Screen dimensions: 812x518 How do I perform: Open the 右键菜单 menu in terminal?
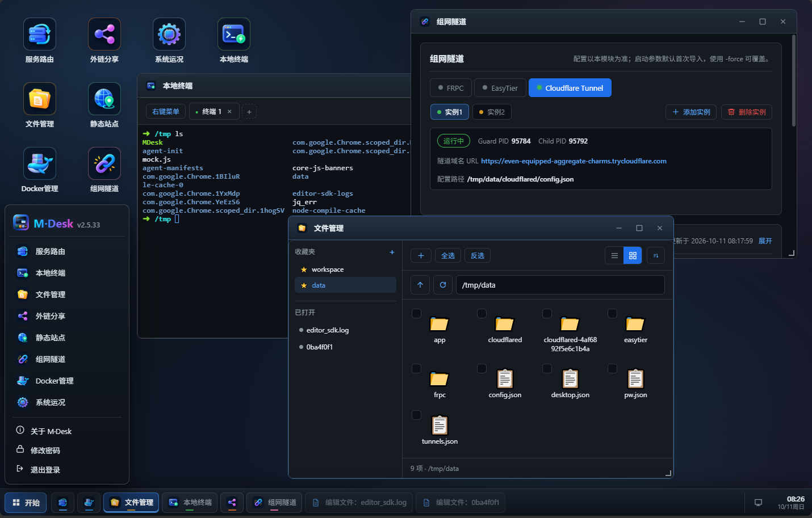click(x=166, y=112)
